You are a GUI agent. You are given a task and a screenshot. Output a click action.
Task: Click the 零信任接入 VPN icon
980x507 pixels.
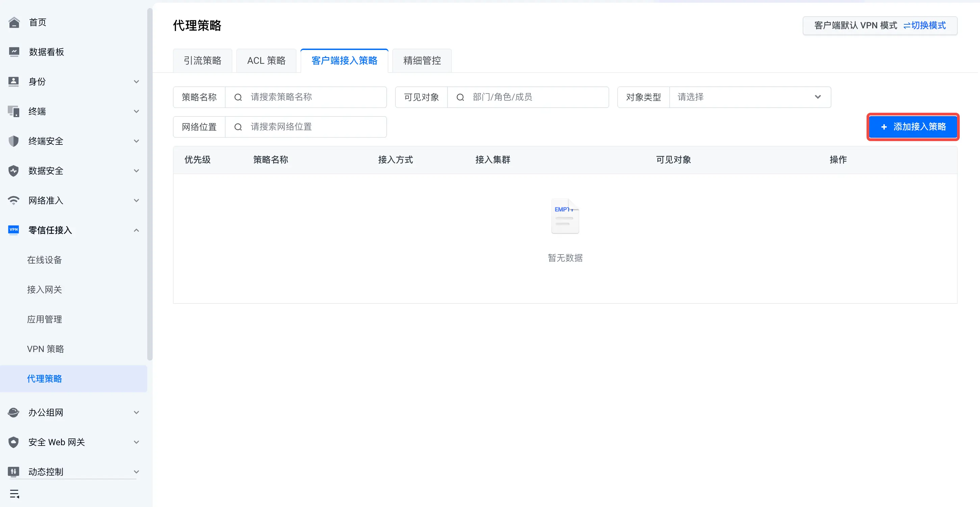coord(14,230)
